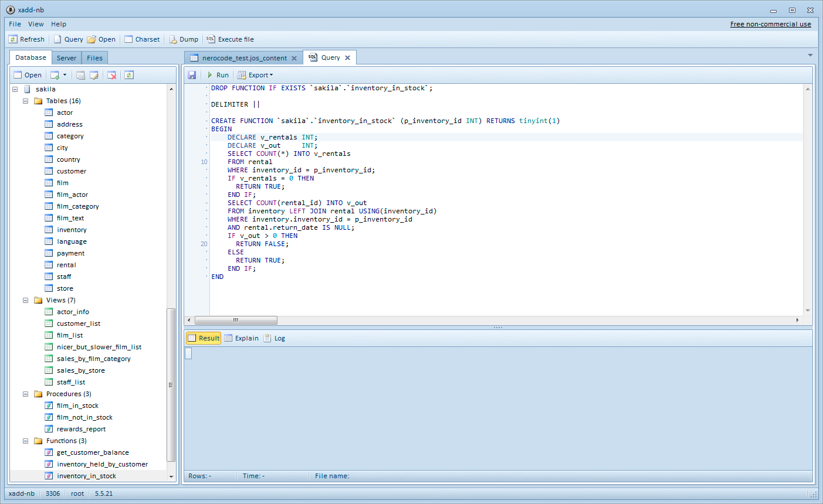
Task: Select the film_actor table
Action: click(x=72, y=195)
